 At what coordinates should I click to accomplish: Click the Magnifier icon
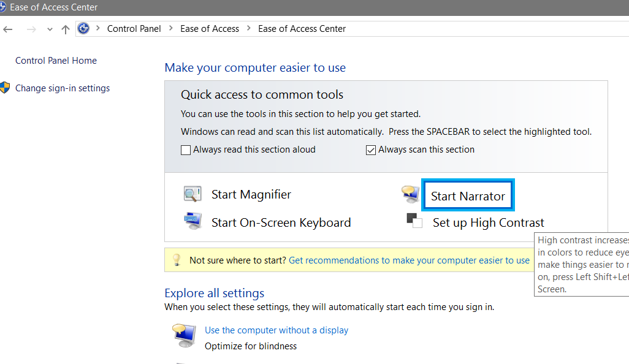point(193,194)
